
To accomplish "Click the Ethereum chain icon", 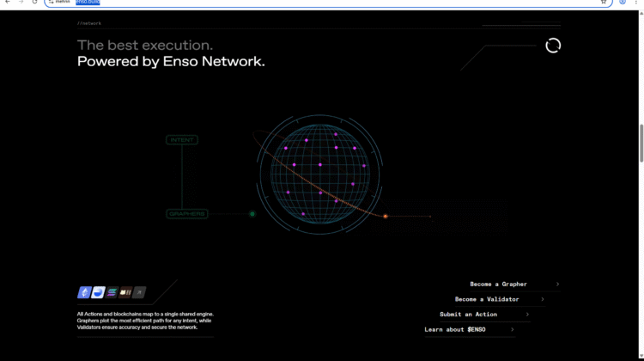I will [x=84, y=292].
